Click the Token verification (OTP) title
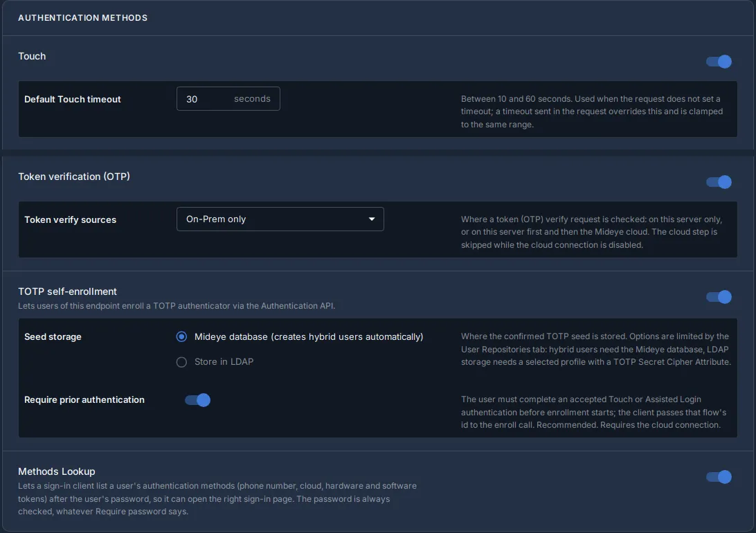This screenshot has width=756, height=533. click(x=74, y=177)
